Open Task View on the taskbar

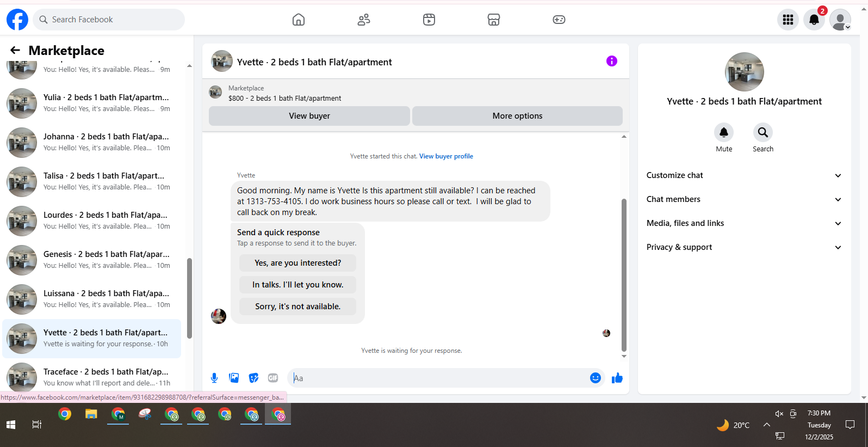coord(37,424)
